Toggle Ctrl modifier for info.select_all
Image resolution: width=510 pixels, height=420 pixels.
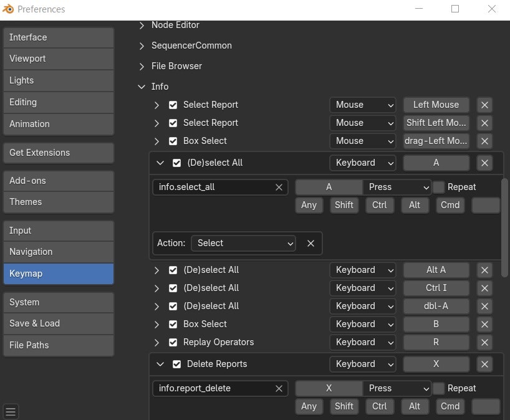(379, 205)
